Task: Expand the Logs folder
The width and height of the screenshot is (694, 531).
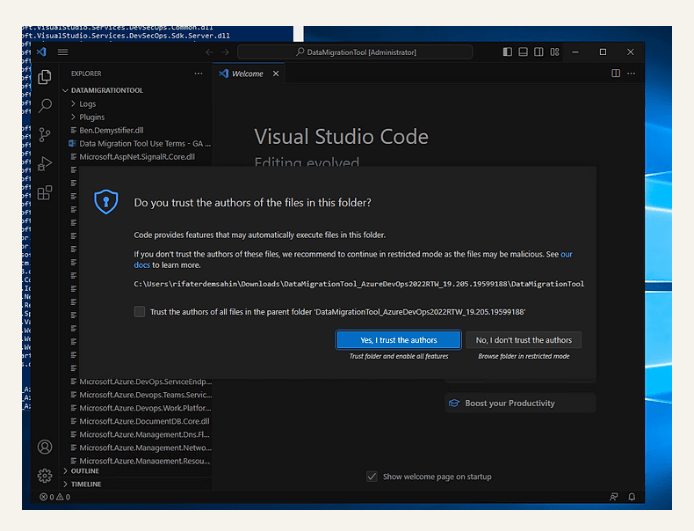Action: (x=137, y=104)
